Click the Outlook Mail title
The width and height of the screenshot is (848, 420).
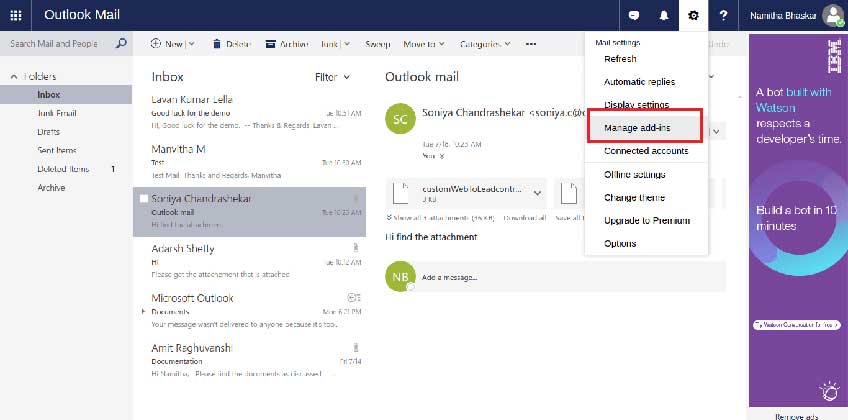tap(82, 15)
